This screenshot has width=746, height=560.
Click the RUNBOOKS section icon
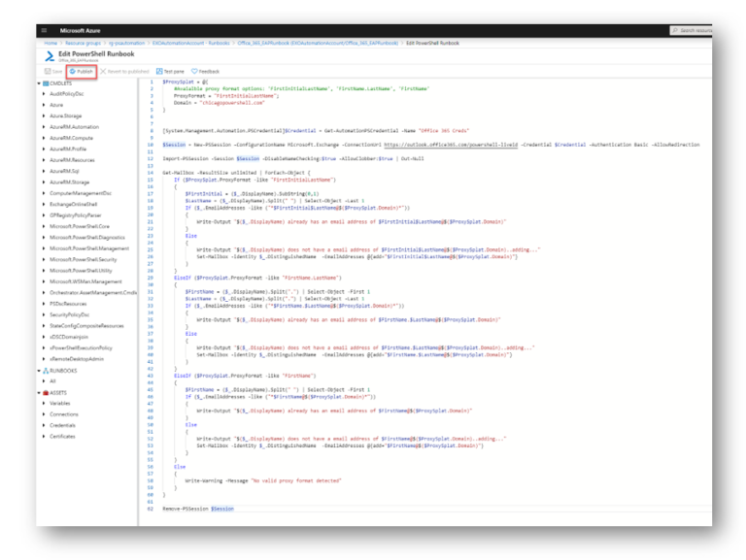point(47,371)
